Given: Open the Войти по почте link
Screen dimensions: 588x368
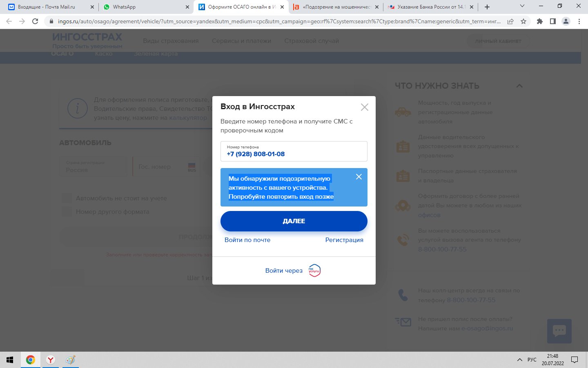Looking at the screenshot, I should (247, 240).
